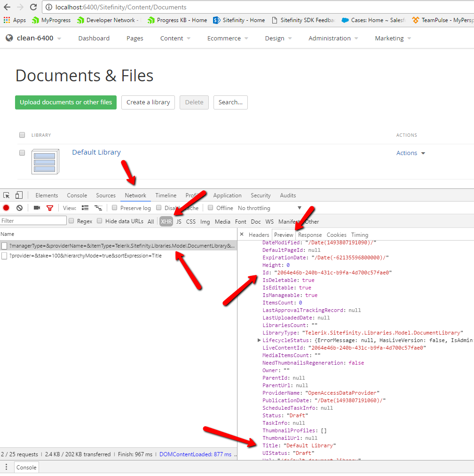Image resolution: width=474 pixels, height=476 pixels.
Task: Switch to the Headers tab
Action: click(x=259, y=234)
